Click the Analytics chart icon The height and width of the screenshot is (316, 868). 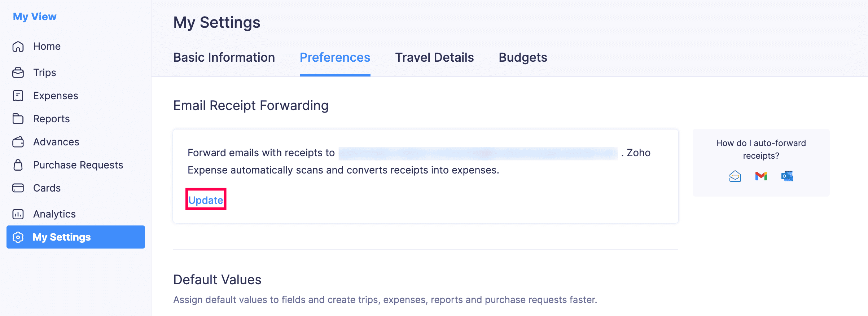(x=18, y=214)
